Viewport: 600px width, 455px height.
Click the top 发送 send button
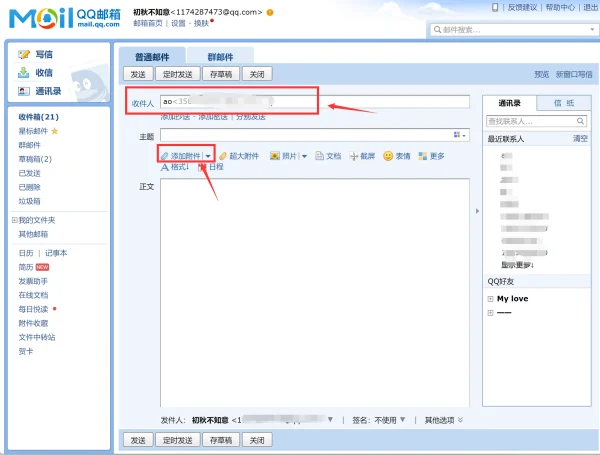[138, 74]
